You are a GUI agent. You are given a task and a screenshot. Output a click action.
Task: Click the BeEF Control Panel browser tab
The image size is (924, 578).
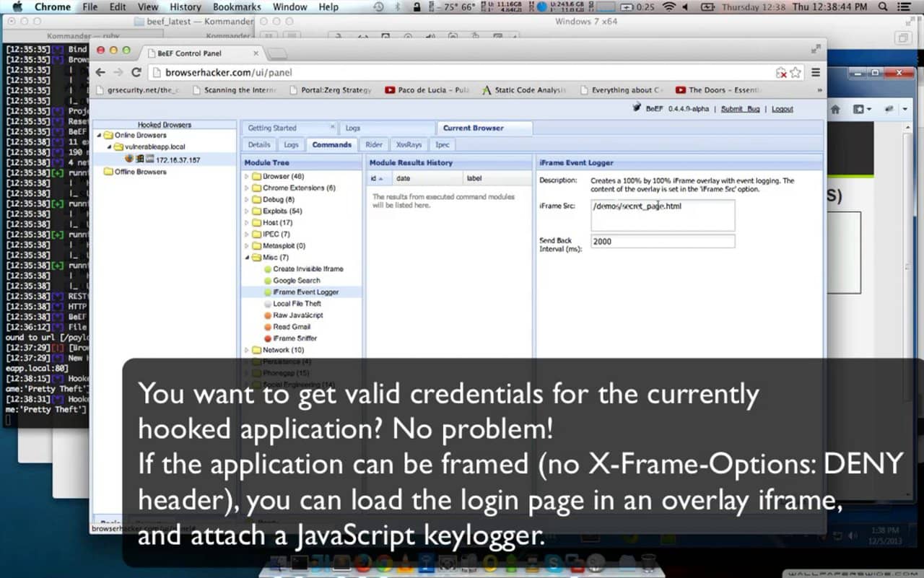click(202, 53)
